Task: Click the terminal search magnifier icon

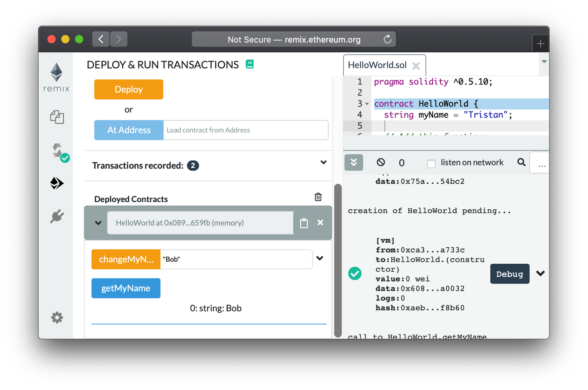Action: [521, 162]
